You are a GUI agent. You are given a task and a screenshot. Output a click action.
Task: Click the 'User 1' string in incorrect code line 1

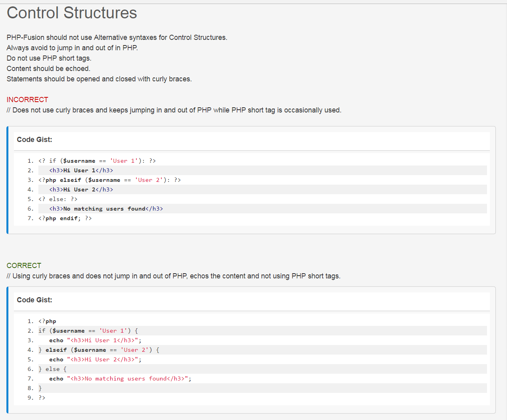click(124, 161)
